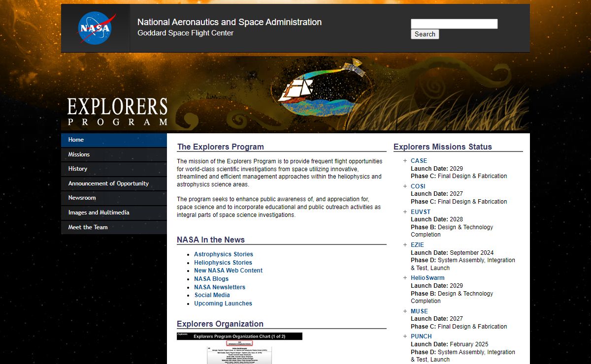
Task: Open the CASE mission link
Action: [x=419, y=161]
